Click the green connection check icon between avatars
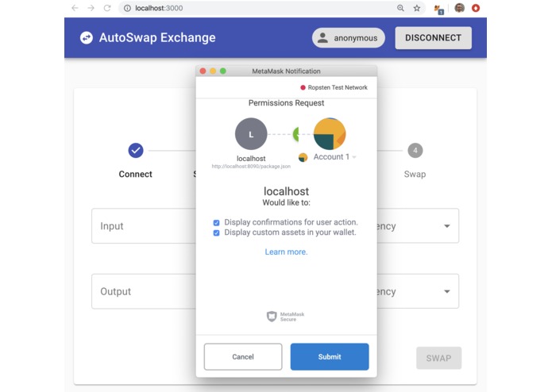Screen dimensions: 552x392 (295, 134)
